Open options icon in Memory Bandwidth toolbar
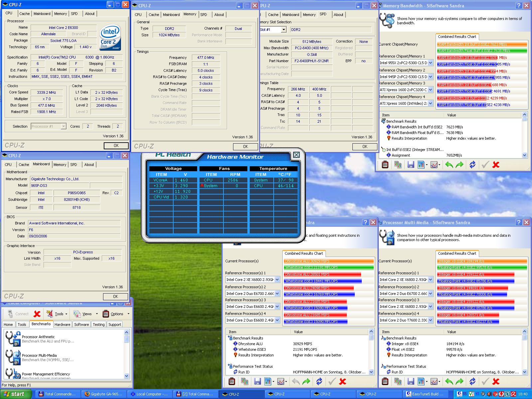Image resolution: width=532 pixels, height=399 pixels. pos(385,165)
